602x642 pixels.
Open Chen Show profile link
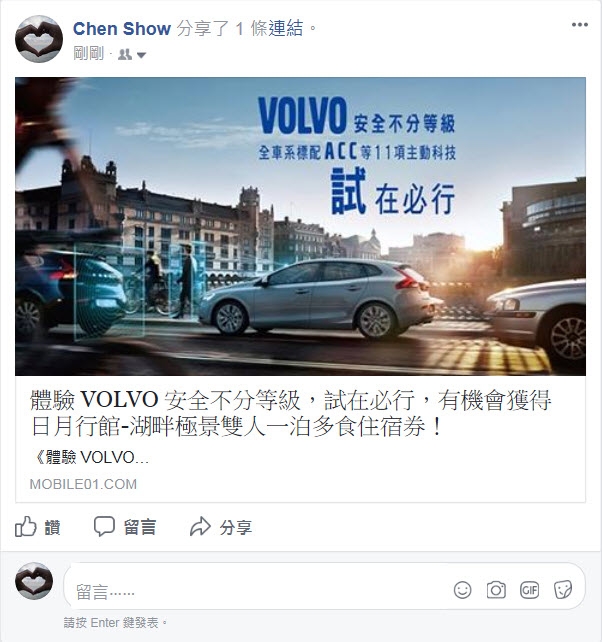[x=122, y=29]
